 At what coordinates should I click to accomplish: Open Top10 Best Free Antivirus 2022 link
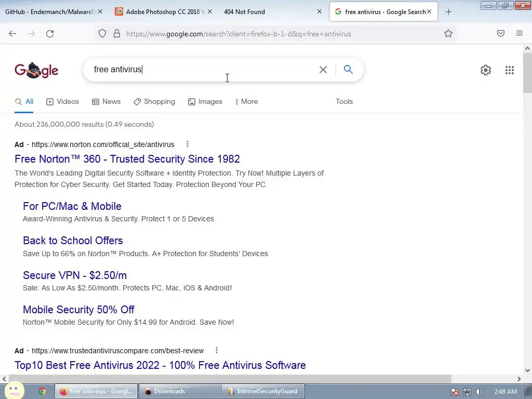pyautogui.click(x=160, y=365)
